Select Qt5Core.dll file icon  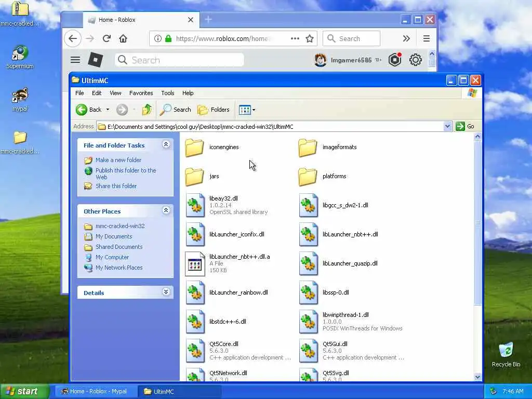point(195,351)
